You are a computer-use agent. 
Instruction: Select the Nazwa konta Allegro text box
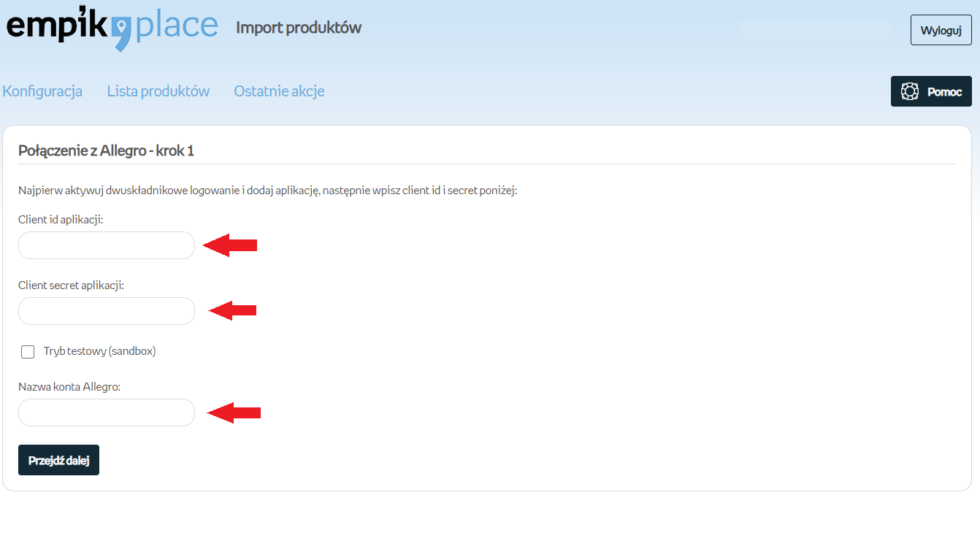107,413
